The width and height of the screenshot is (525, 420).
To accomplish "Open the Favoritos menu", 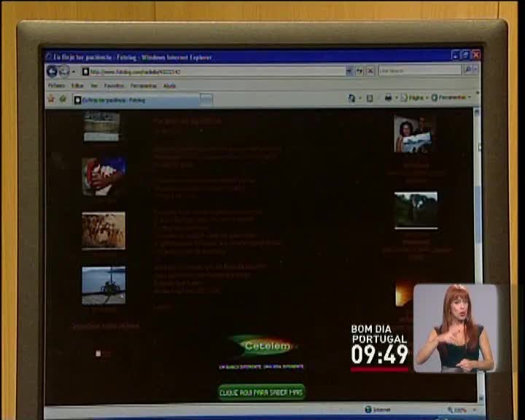I will pos(114,85).
